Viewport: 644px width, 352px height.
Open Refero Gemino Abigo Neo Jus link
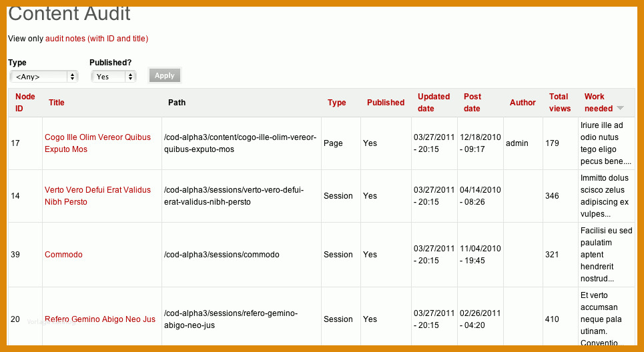click(x=100, y=319)
